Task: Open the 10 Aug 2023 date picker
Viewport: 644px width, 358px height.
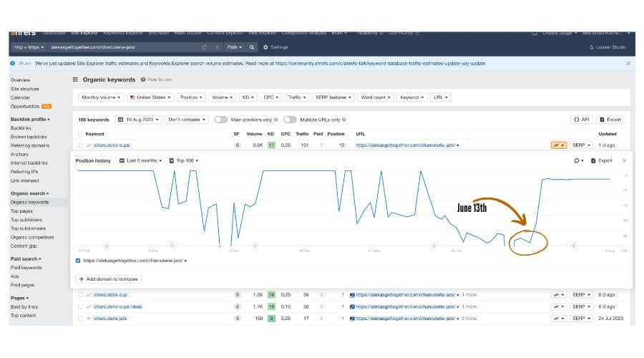Action: coord(138,120)
